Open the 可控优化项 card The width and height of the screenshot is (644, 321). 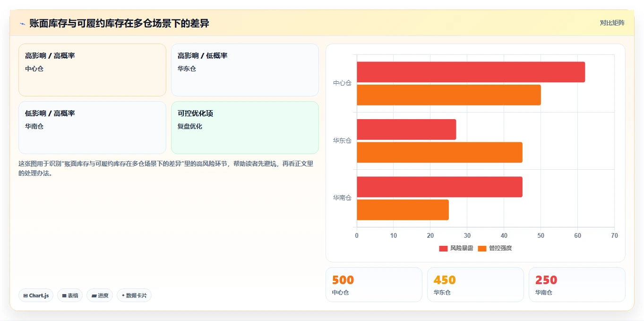pos(245,128)
